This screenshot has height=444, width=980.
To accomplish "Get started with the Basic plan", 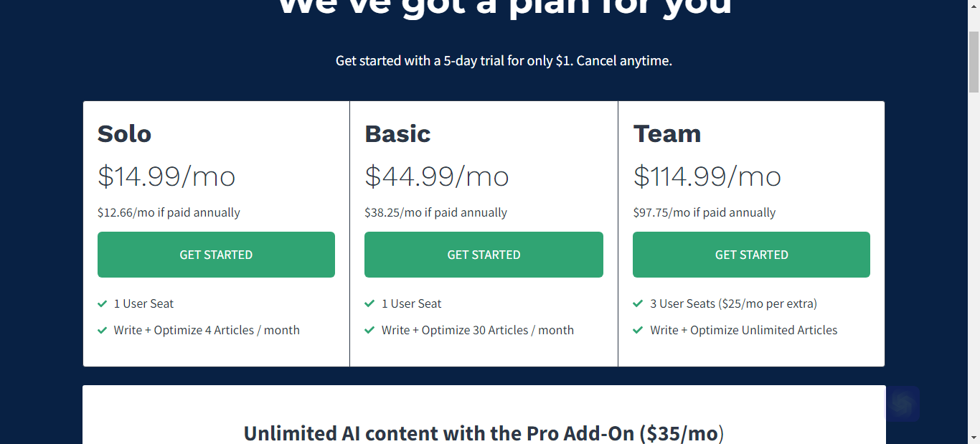I will coord(484,255).
